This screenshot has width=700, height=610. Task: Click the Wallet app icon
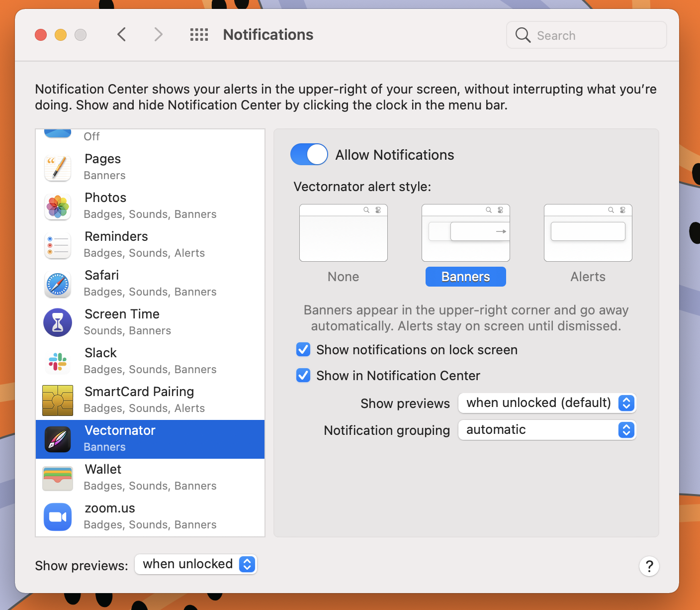coord(58,478)
